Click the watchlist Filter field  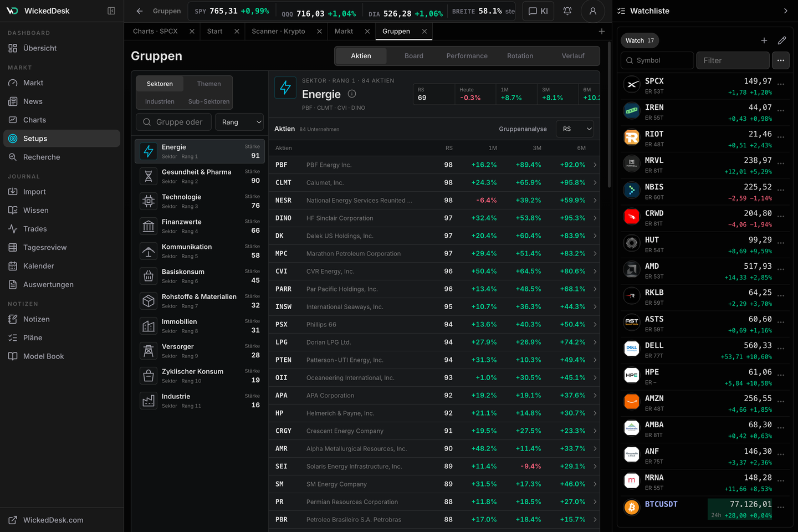click(x=733, y=60)
